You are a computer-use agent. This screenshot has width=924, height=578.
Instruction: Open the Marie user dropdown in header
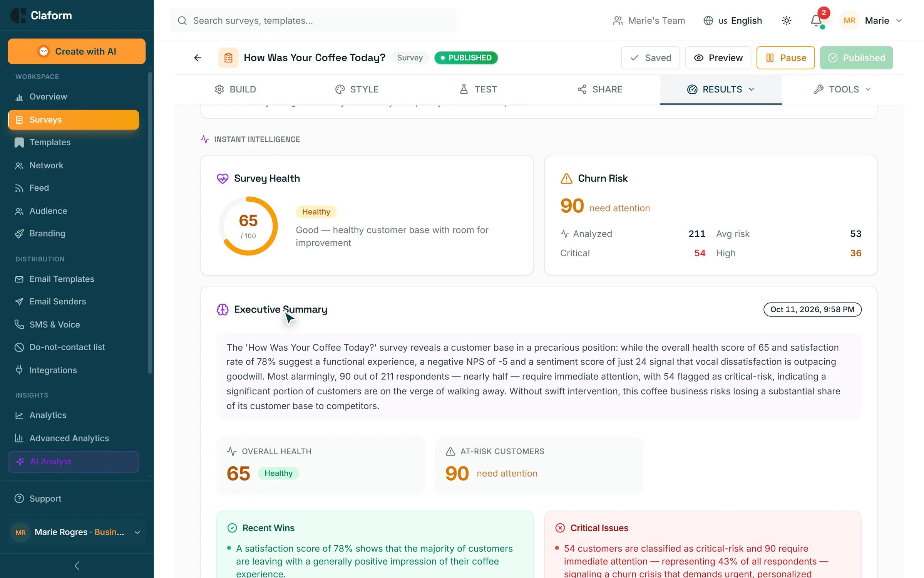872,20
